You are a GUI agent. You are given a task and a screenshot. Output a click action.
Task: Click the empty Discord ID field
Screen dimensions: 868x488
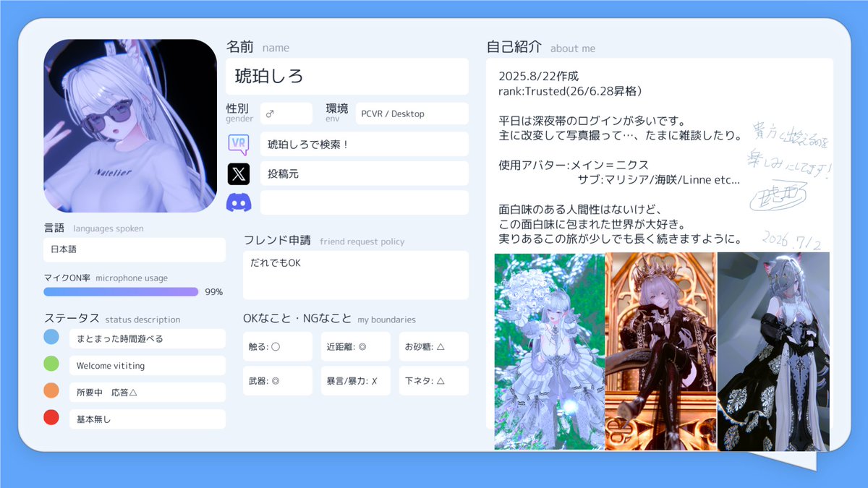coord(365,202)
